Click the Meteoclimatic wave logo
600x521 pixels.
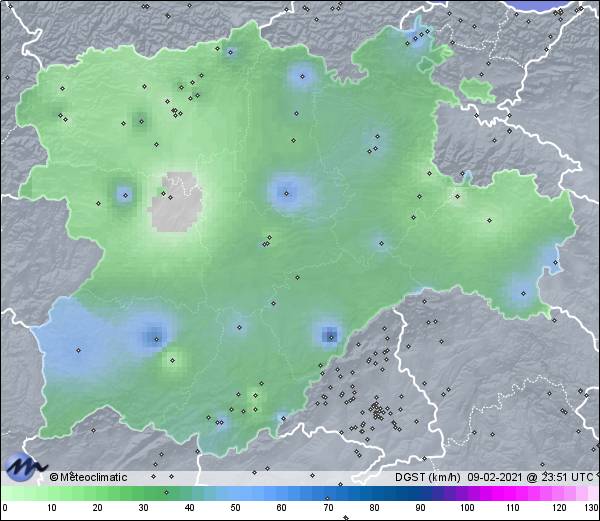pos(25,466)
